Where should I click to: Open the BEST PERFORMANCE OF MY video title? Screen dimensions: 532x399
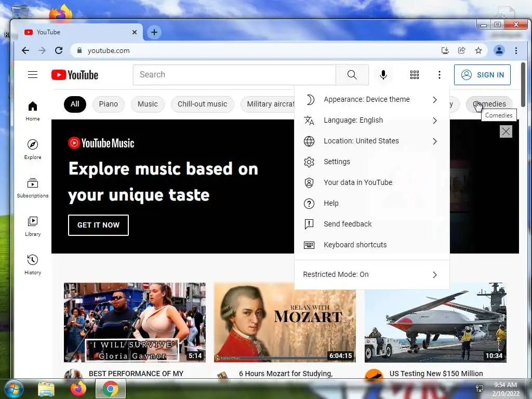pyautogui.click(x=136, y=374)
